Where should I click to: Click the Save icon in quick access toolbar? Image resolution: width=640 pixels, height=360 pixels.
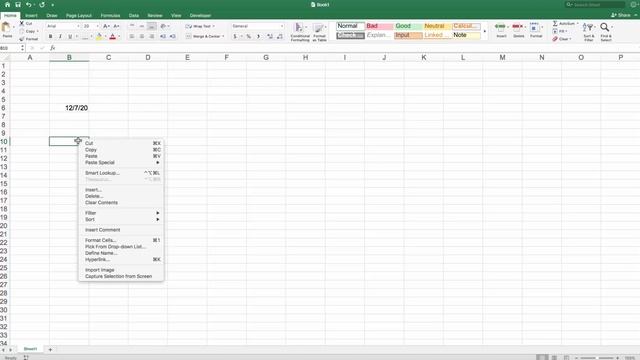(x=18, y=4)
